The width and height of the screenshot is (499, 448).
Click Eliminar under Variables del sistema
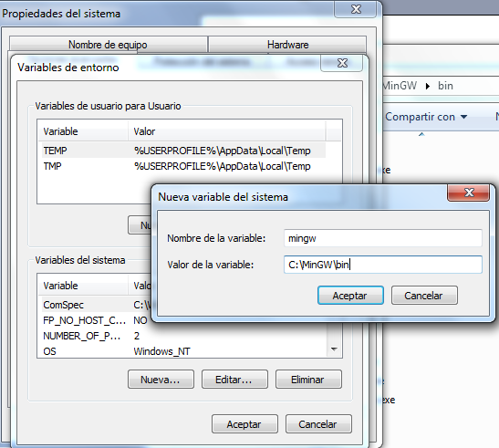click(308, 380)
